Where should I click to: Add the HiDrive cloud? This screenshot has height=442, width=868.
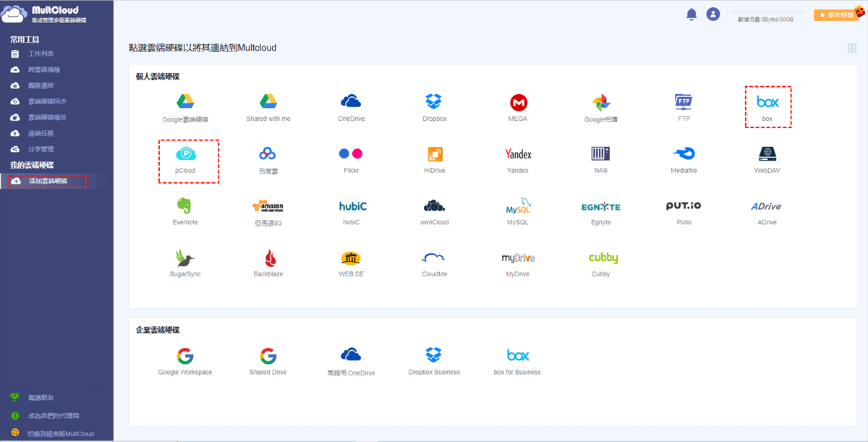coord(435,154)
